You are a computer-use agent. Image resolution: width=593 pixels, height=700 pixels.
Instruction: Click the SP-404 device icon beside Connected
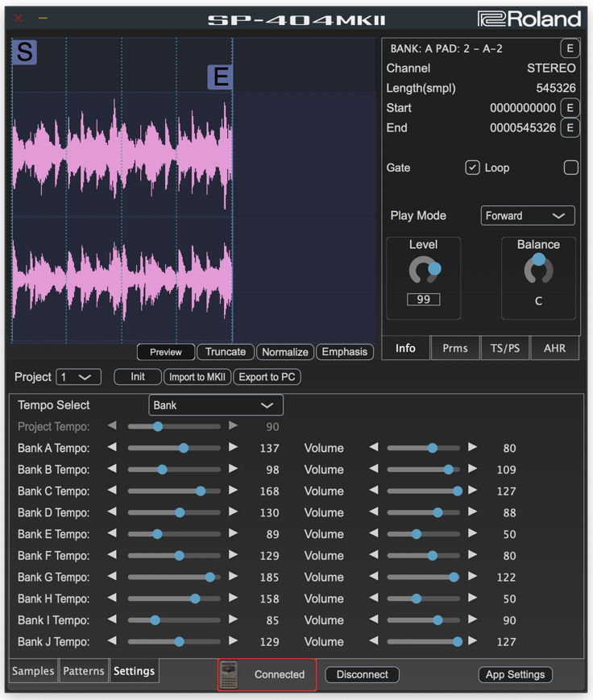[229, 674]
